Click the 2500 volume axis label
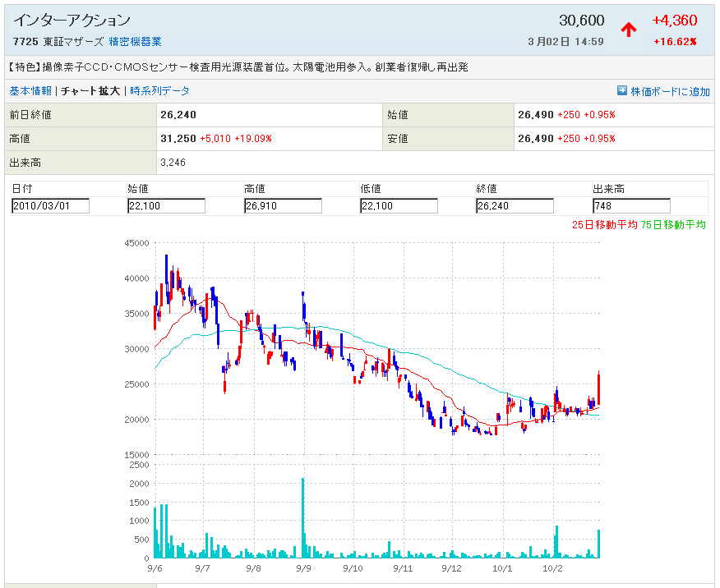The image size is (720, 588). 139,465
